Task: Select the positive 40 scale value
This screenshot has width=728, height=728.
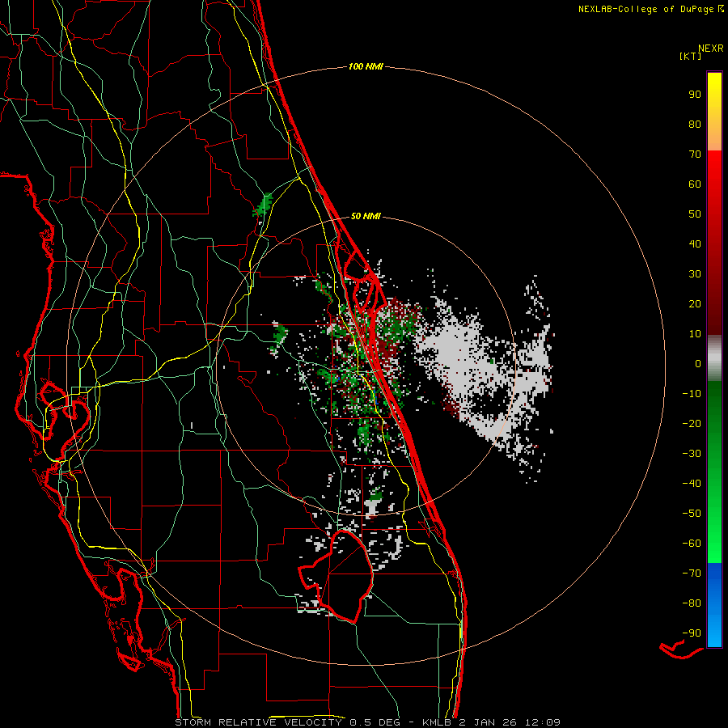Action: pos(695,244)
